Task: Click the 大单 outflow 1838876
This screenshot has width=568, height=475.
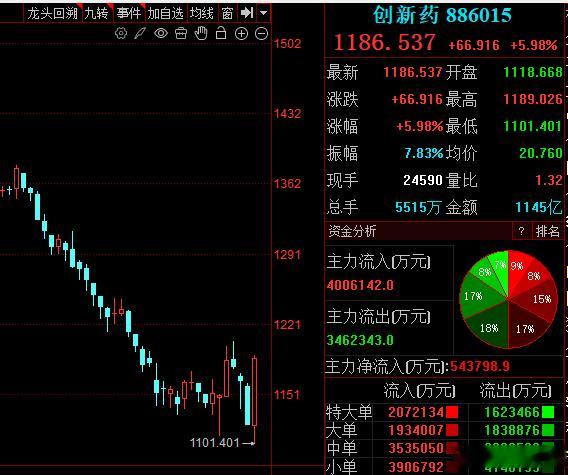Action: pos(512,430)
